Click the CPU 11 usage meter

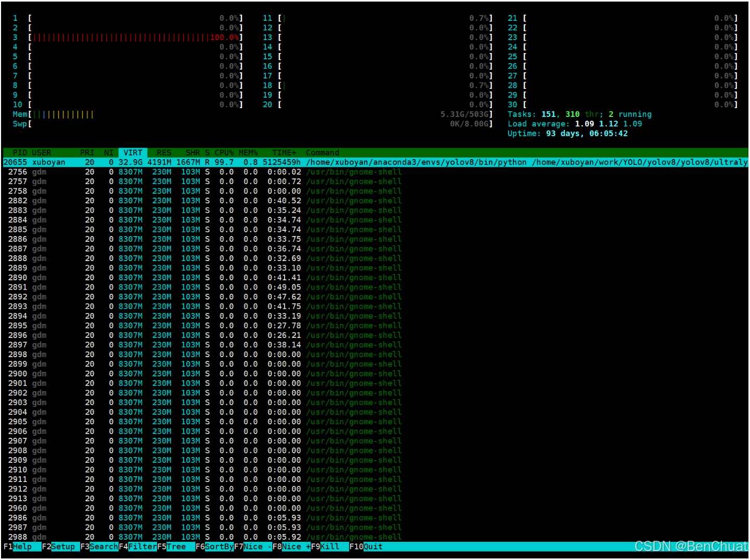[385, 18]
